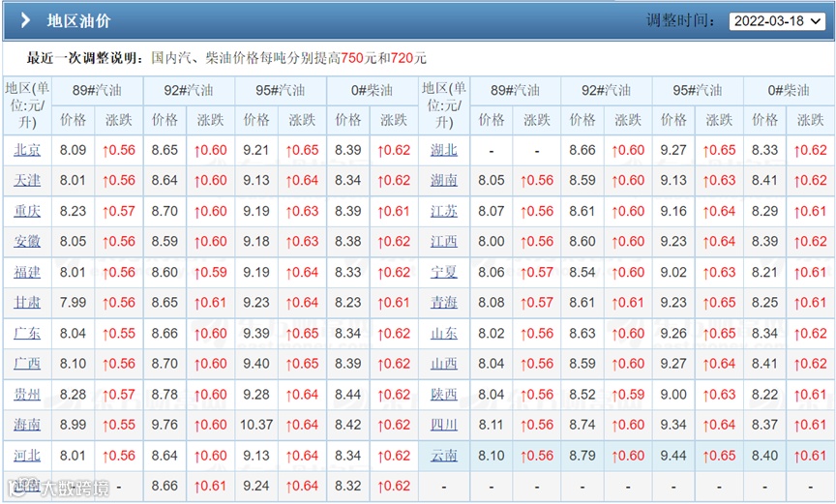Select 湖北 92# price 8.66

pyautogui.click(x=582, y=150)
